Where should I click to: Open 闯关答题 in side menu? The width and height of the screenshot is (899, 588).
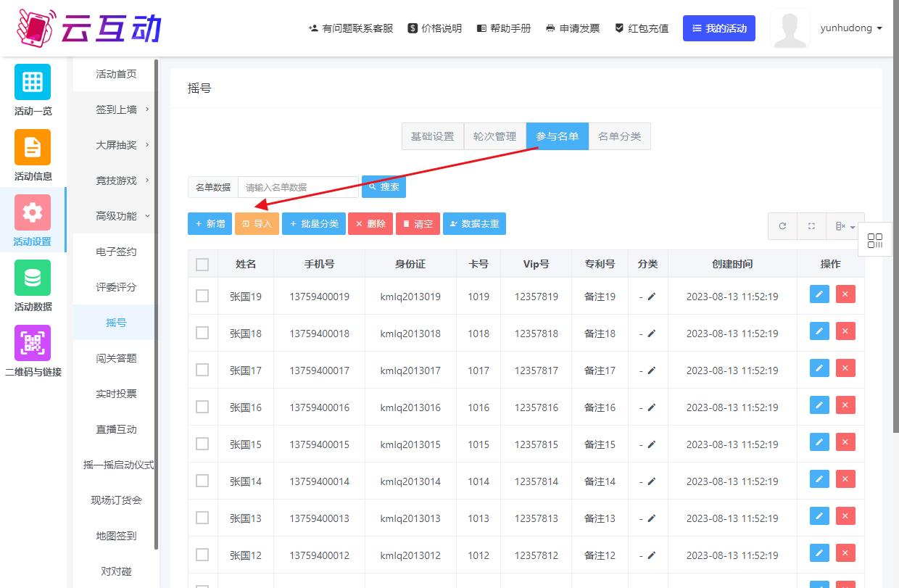click(x=116, y=358)
